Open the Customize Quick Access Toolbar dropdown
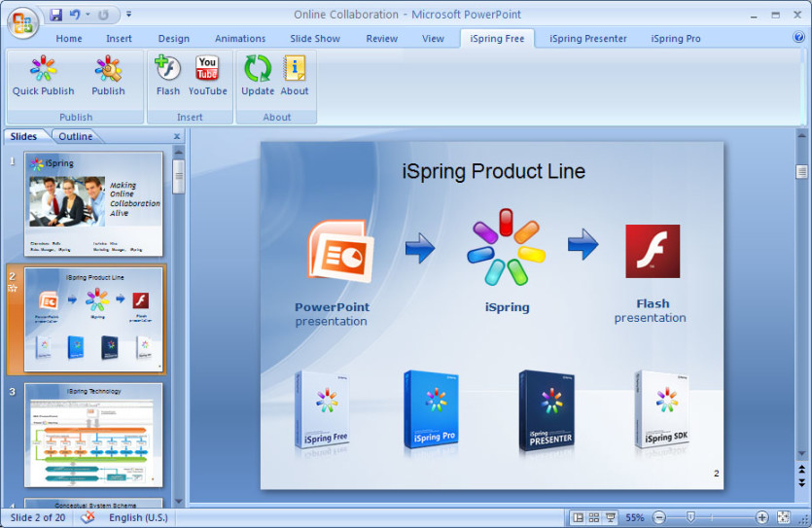 click(x=128, y=15)
